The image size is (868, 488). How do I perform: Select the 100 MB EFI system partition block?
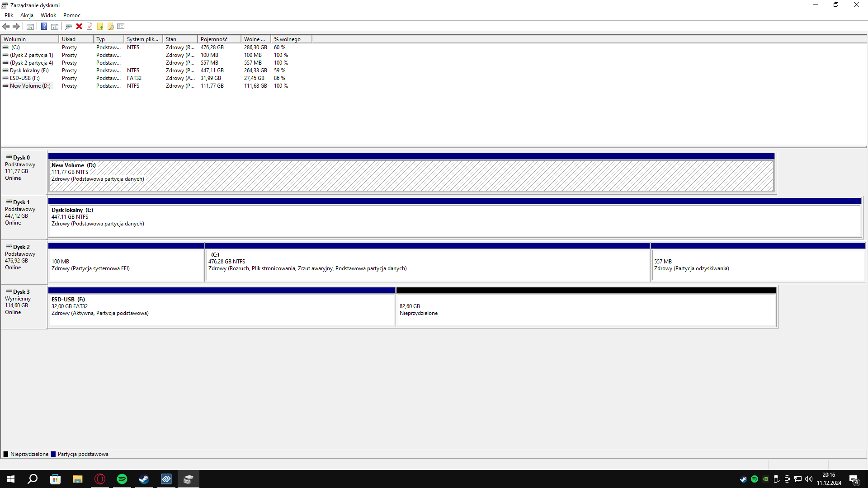click(x=126, y=262)
